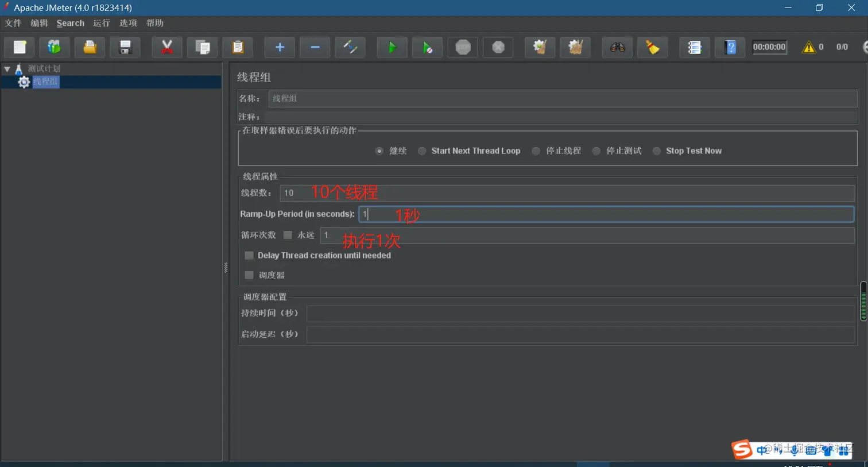Enable Delay Thread creation until needed

point(249,255)
